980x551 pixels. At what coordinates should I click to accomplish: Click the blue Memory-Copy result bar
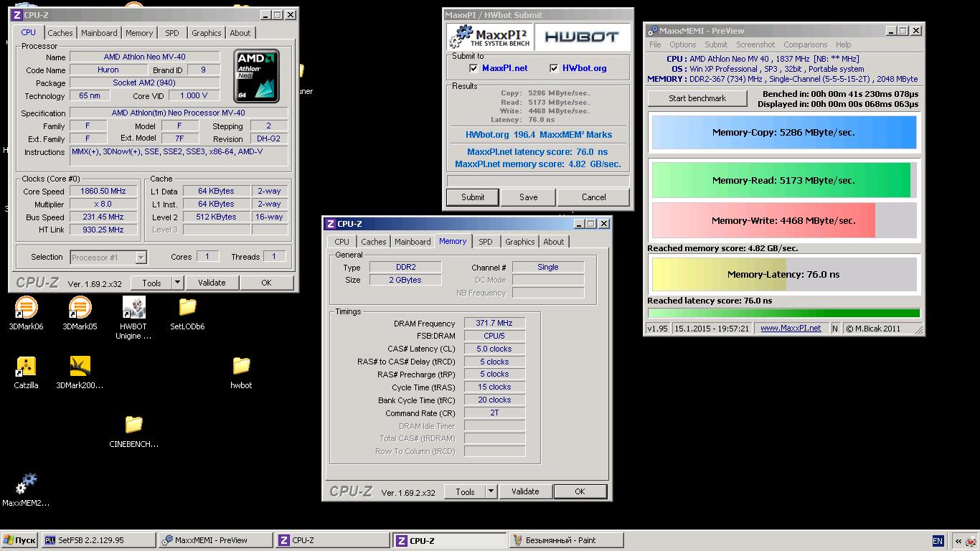point(783,132)
